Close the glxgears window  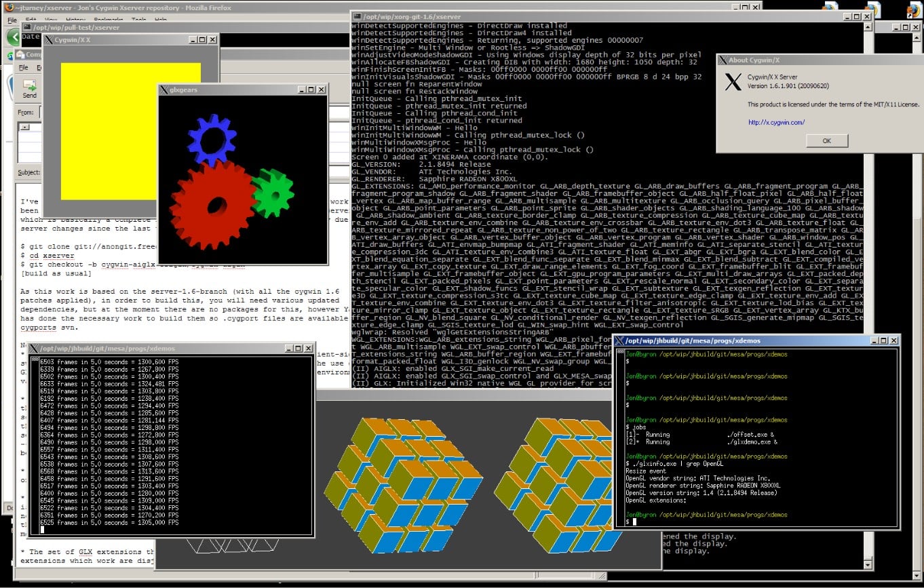click(x=322, y=90)
